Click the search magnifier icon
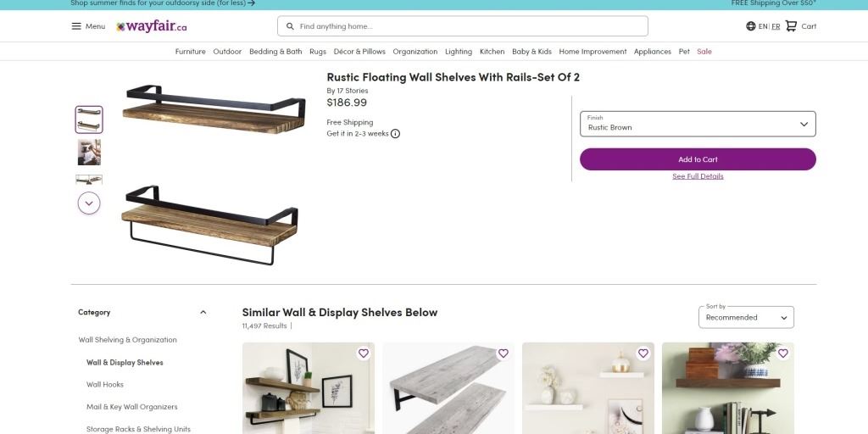Image resolution: width=868 pixels, height=434 pixels. [291, 26]
